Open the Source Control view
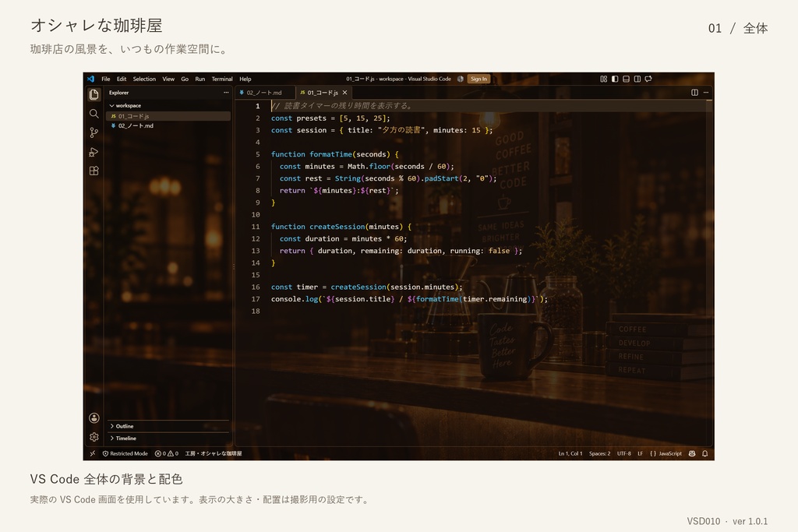The width and height of the screenshot is (798, 532). pyautogui.click(x=94, y=132)
